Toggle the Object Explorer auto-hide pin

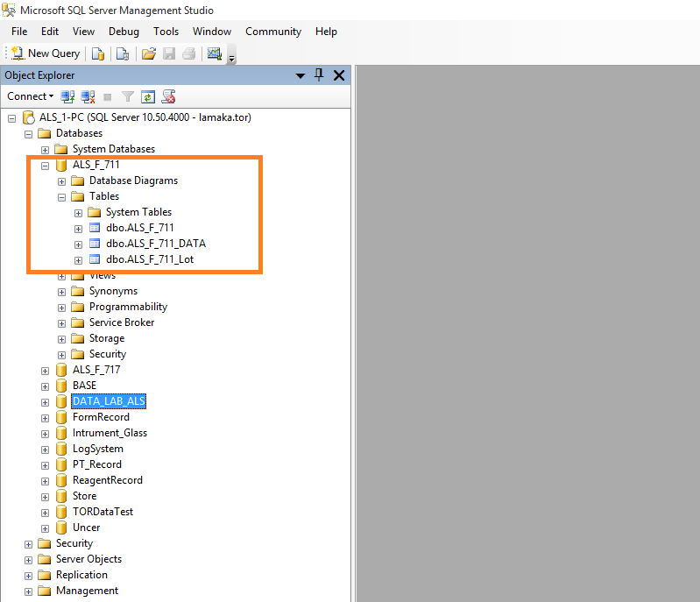point(319,75)
